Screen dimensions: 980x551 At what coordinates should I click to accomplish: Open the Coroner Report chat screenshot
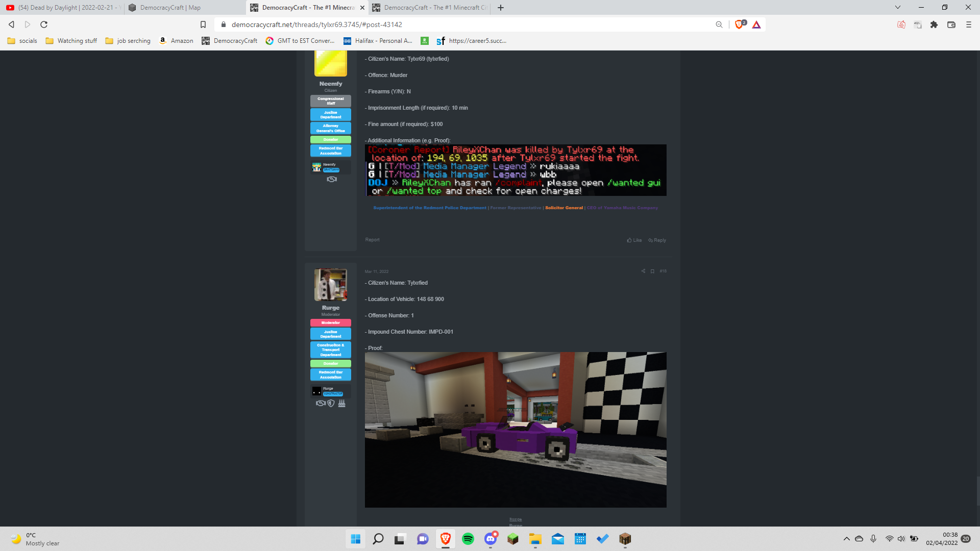tap(516, 170)
